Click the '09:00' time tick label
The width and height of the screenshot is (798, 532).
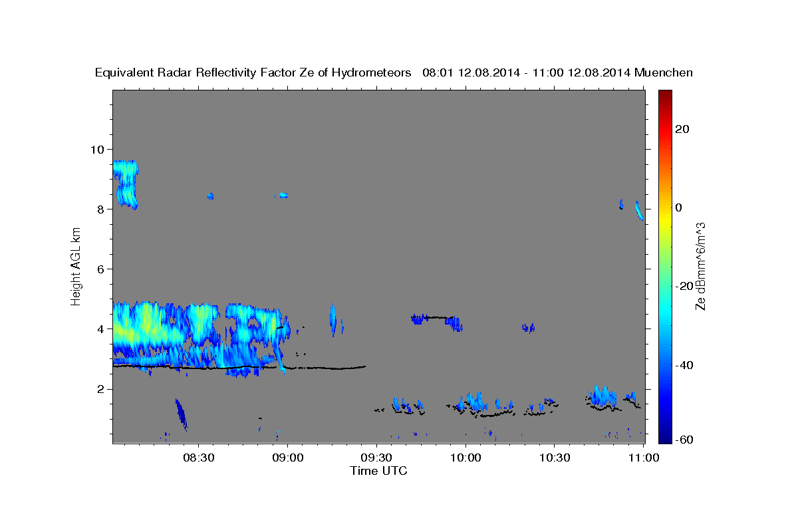pos(287,458)
